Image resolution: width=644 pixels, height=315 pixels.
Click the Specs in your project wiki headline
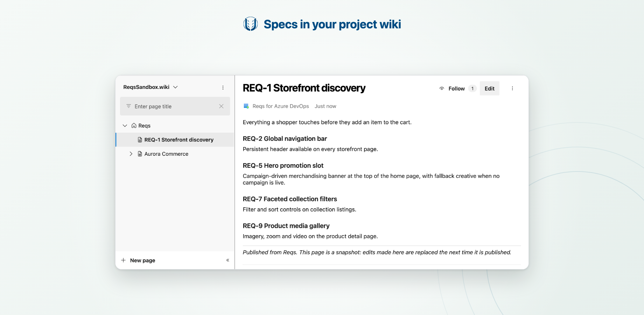tap(332, 24)
